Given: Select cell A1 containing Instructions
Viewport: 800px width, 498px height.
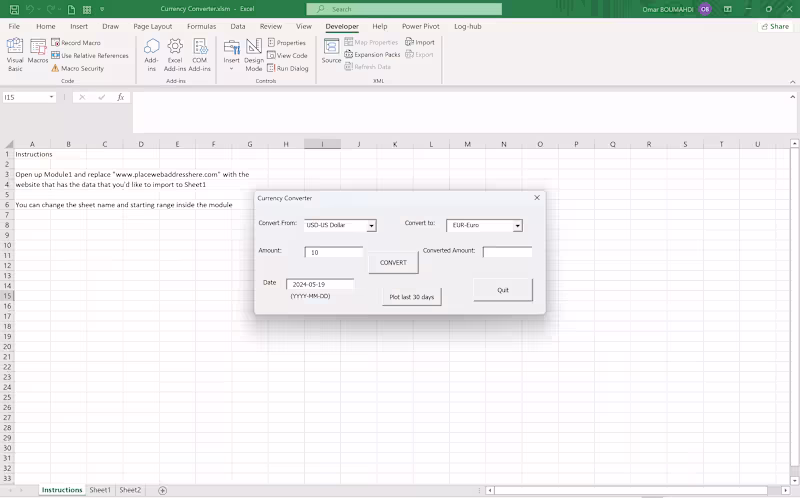Looking at the screenshot, I should pyautogui.click(x=32, y=154).
